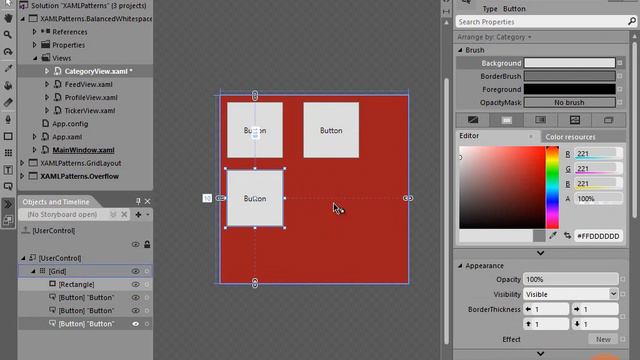
Task: Select the Pan hand tool
Action: (8, 18)
